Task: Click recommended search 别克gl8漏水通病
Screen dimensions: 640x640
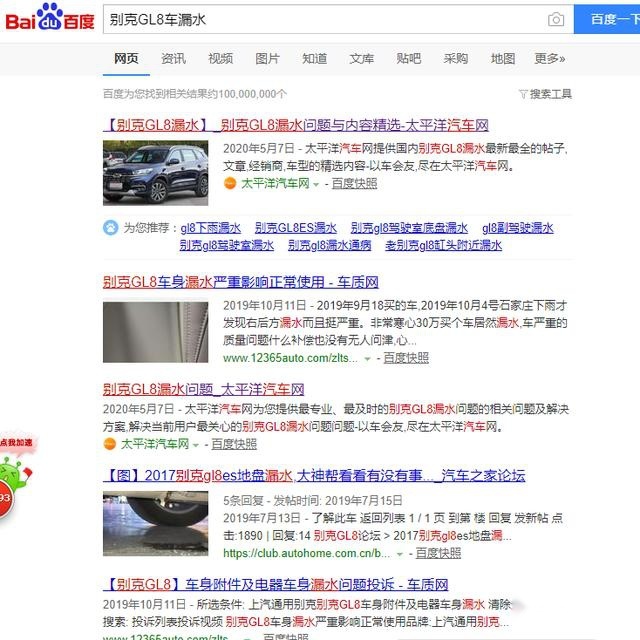Action: tap(330, 245)
